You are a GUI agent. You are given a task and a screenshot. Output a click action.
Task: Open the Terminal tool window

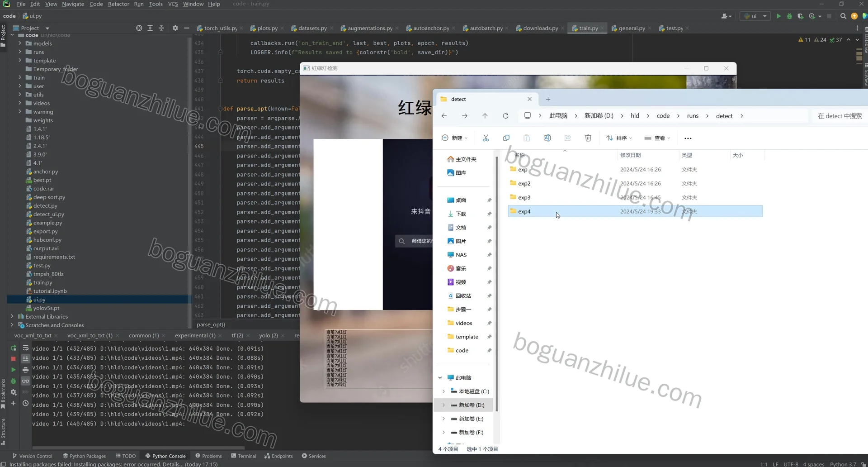click(x=244, y=456)
